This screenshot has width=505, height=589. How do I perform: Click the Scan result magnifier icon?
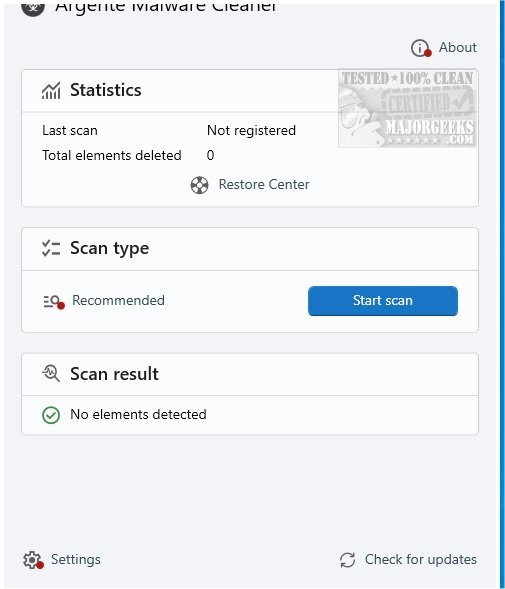pyautogui.click(x=51, y=374)
